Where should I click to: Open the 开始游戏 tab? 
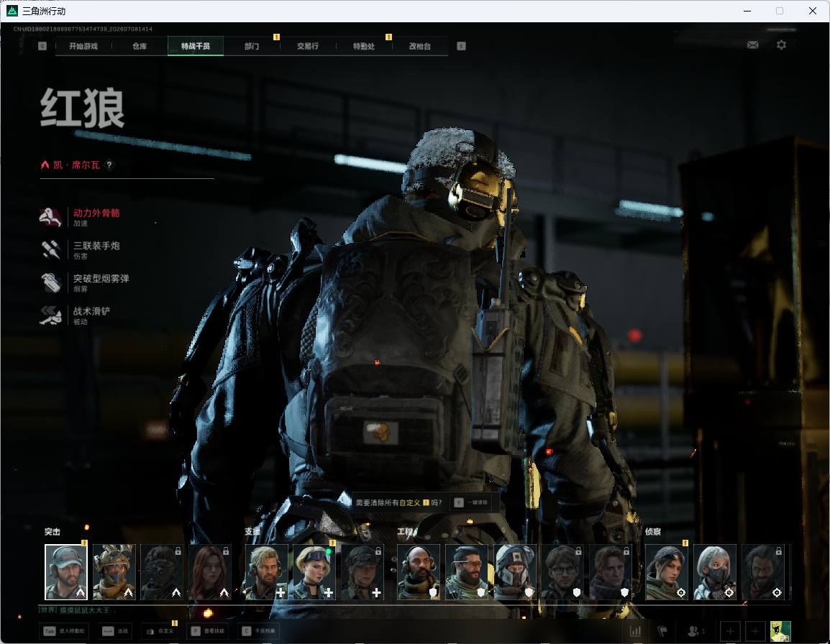coord(83,46)
